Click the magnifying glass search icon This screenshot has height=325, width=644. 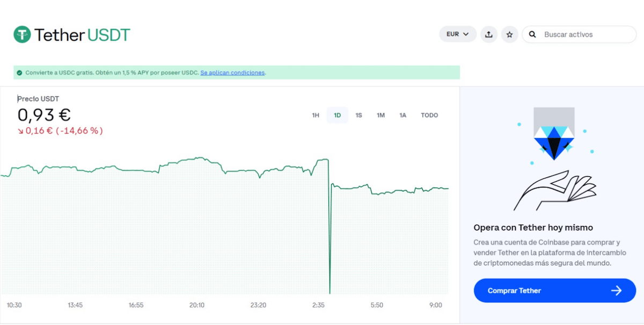pyautogui.click(x=532, y=34)
